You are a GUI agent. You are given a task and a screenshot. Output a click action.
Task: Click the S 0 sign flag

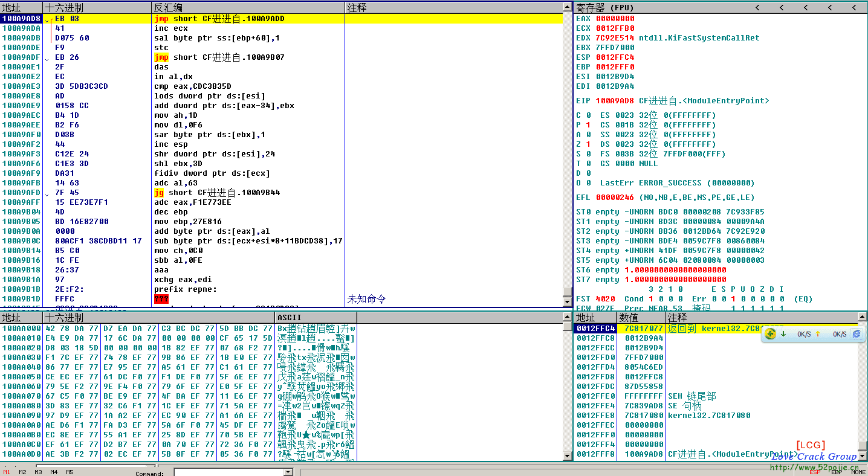click(583, 154)
